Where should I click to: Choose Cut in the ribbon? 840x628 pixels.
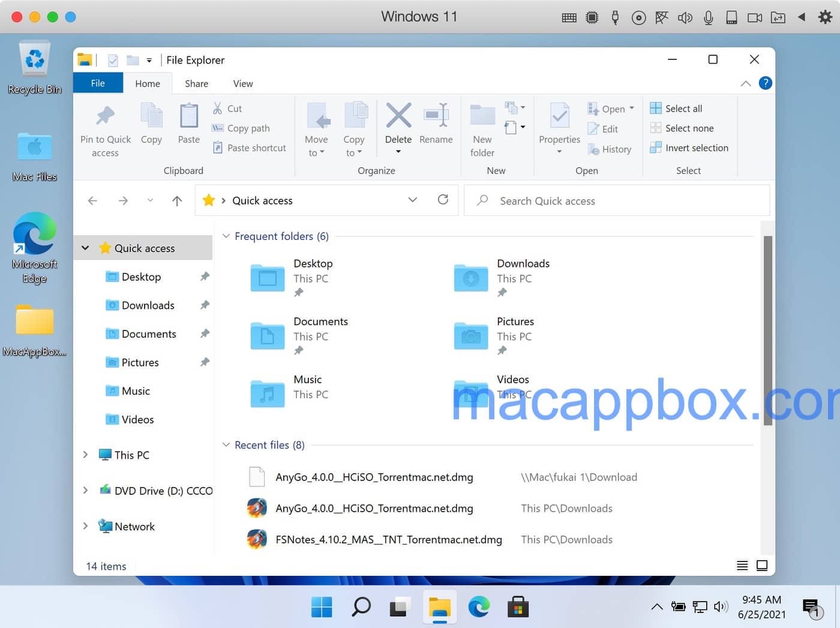(x=227, y=109)
